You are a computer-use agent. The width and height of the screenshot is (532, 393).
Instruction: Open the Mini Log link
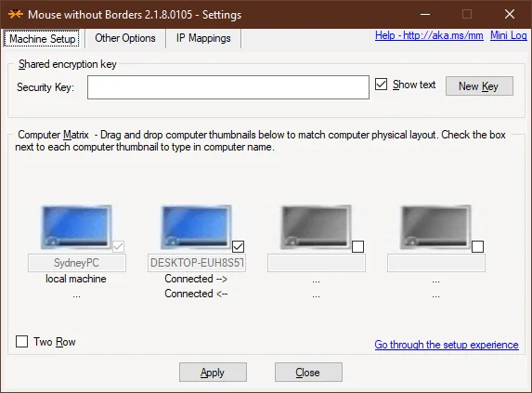508,35
